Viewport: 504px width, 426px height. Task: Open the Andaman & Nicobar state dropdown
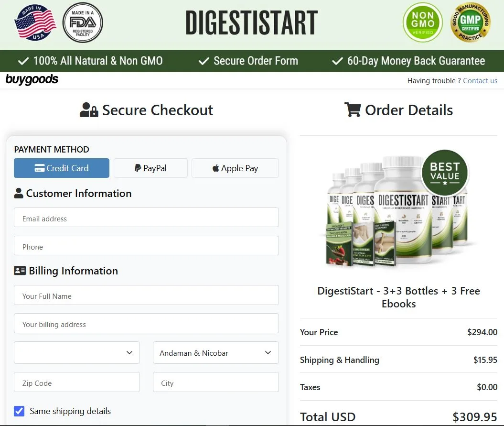point(215,353)
